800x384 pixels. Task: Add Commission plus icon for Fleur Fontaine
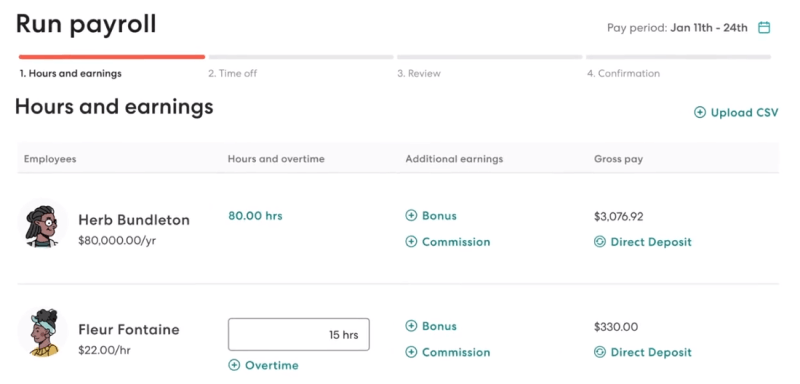(x=411, y=352)
